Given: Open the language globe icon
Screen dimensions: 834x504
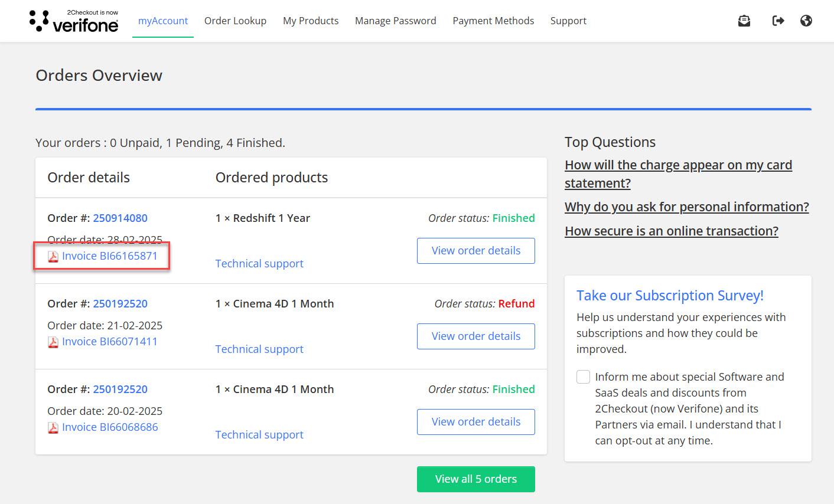Looking at the screenshot, I should [806, 21].
